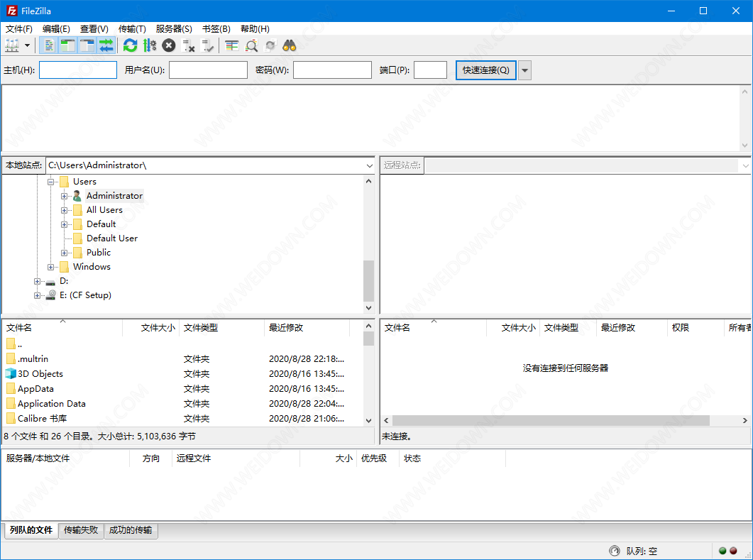
Task: Sort local files by 最近修改 column
Action: click(x=307, y=327)
